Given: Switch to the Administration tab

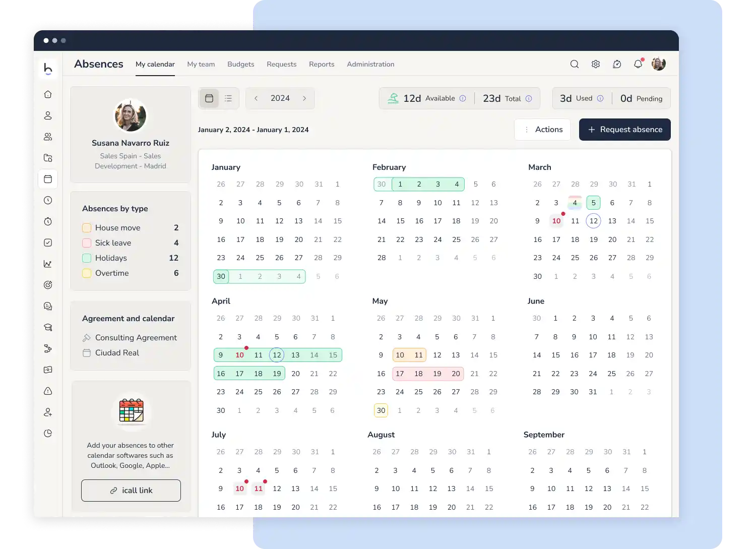Looking at the screenshot, I should pyautogui.click(x=370, y=64).
